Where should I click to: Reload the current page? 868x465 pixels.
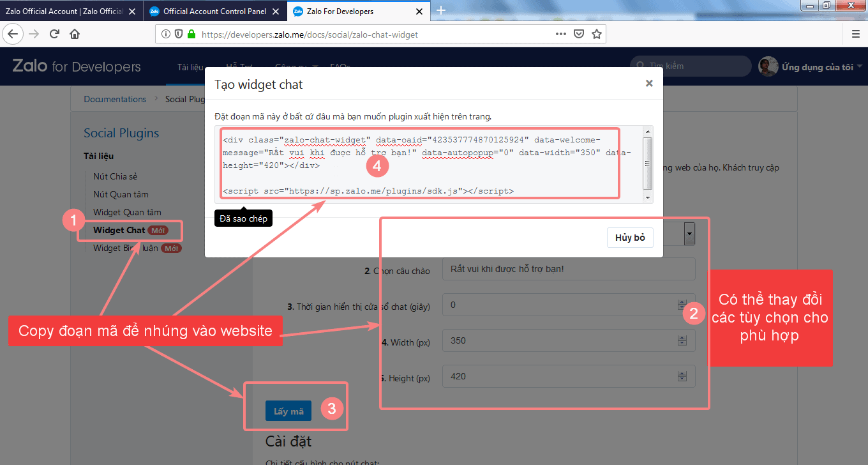54,34
